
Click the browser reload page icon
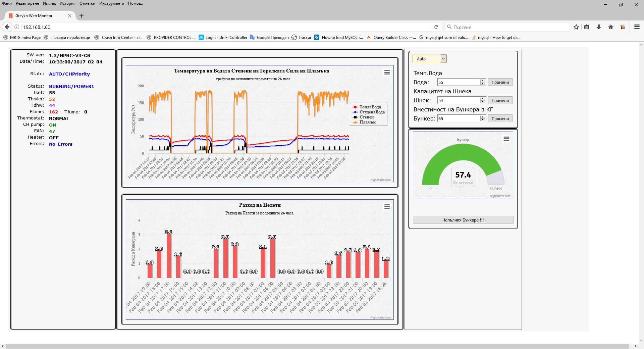point(436,27)
